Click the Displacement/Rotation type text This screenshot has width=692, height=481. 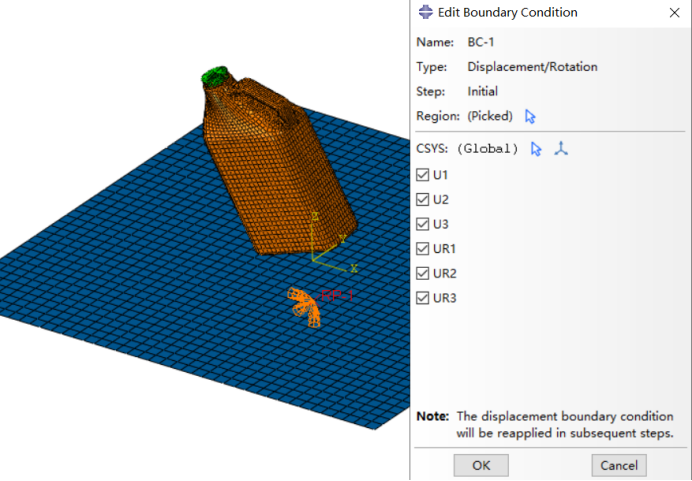pyautogui.click(x=532, y=67)
